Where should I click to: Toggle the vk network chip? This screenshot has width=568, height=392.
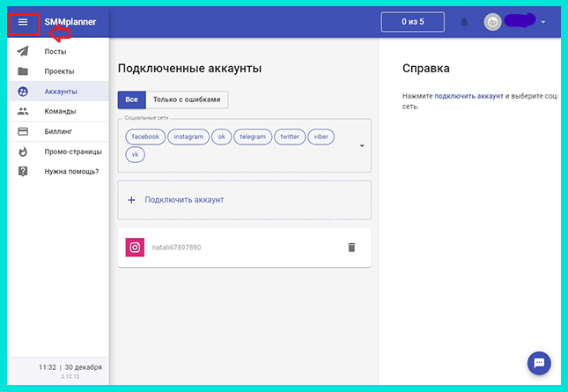[135, 154]
